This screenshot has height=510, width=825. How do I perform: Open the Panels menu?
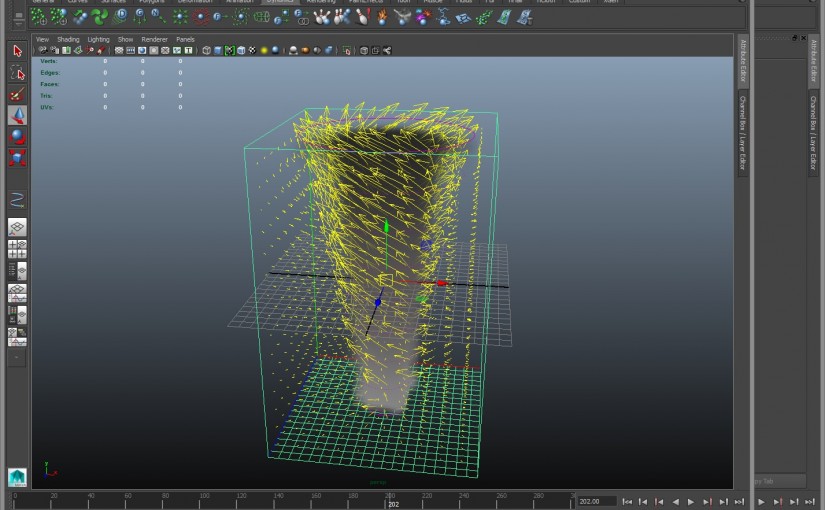(x=185, y=39)
